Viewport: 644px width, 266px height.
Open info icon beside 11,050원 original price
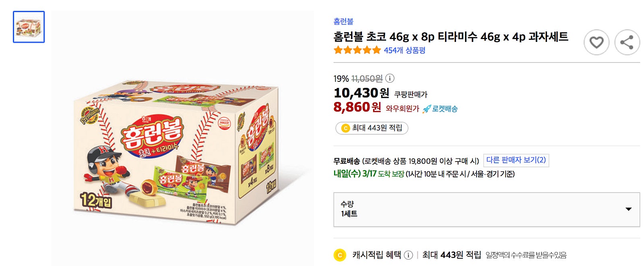tap(390, 78)
